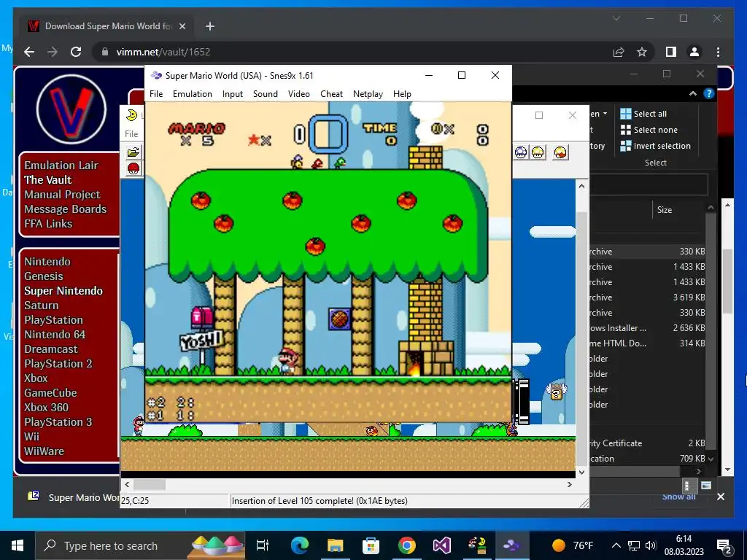747x560 pixels.
Task: Bookmark this page star icon
Action: pyautogui.click(x=642, y=52)
